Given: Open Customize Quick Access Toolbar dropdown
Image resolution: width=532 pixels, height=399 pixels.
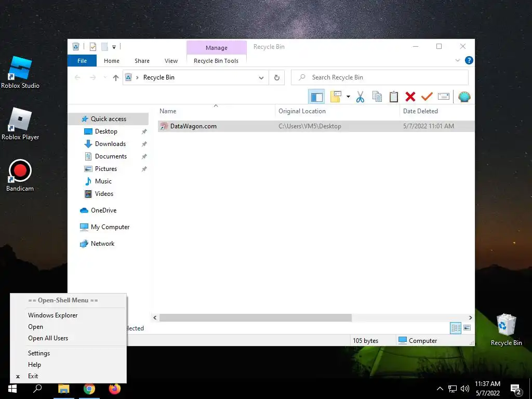Looking at the screenshot, I should tap(114, 47).
